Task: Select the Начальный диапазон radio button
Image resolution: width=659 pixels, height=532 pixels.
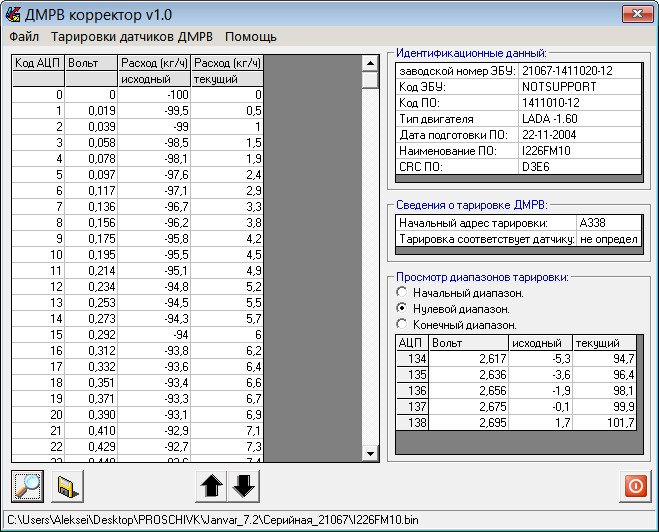Action: click(x=403, y=293)
